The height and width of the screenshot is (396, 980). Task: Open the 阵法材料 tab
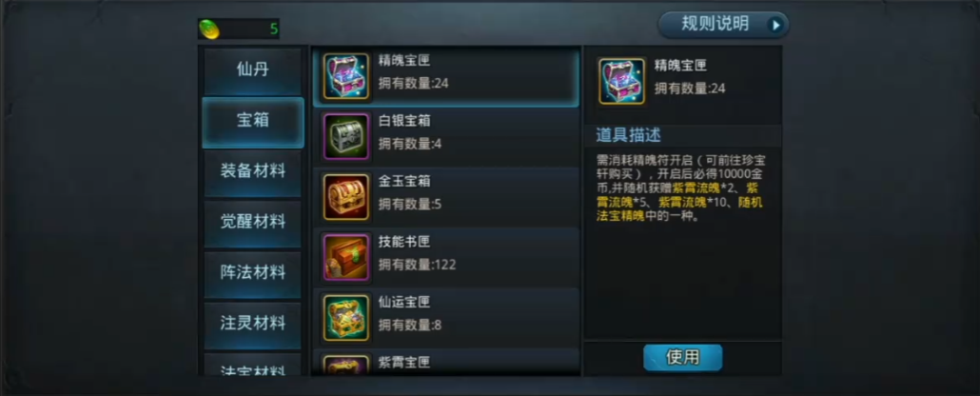coord(252,273)
